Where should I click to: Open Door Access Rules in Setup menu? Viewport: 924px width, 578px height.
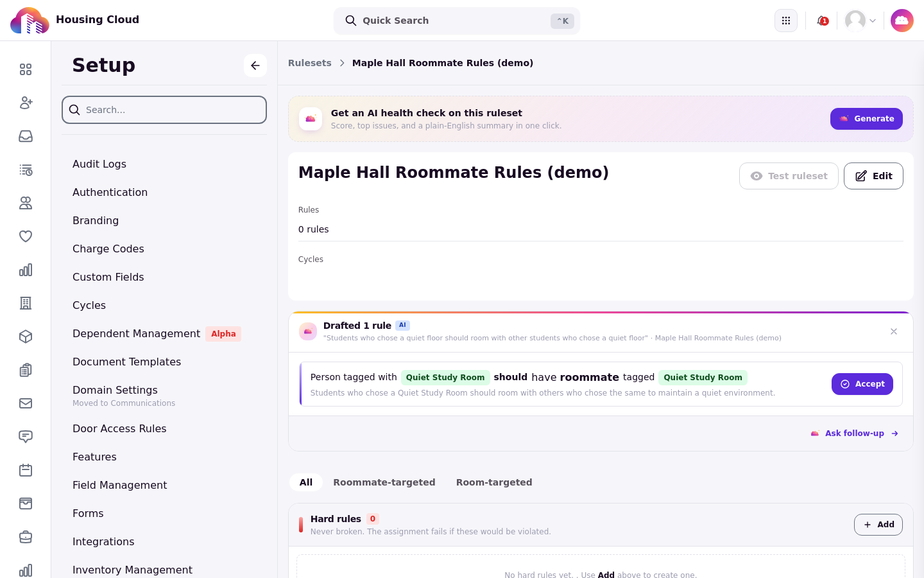pyautogui.click(x=119, y=428)
